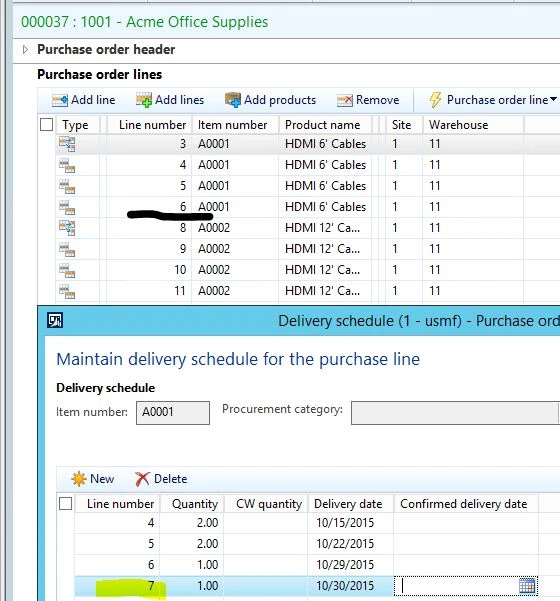Click type icon of line number 8
Screen dimensions: 560x601
pos(67,228)
